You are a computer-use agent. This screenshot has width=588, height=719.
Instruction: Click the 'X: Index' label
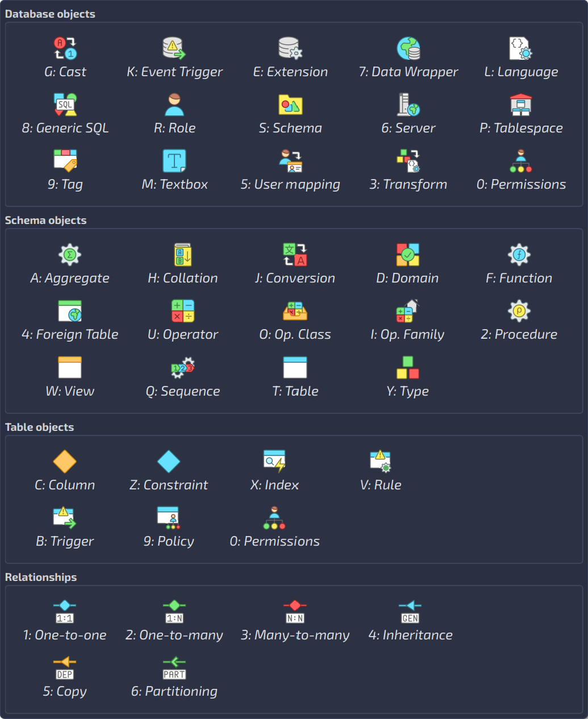click(x=274, y=485)
